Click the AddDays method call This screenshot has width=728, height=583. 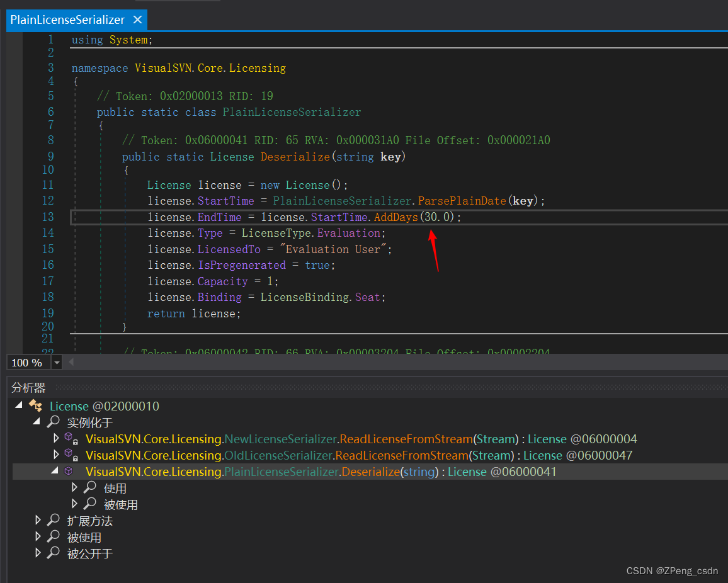396,217
